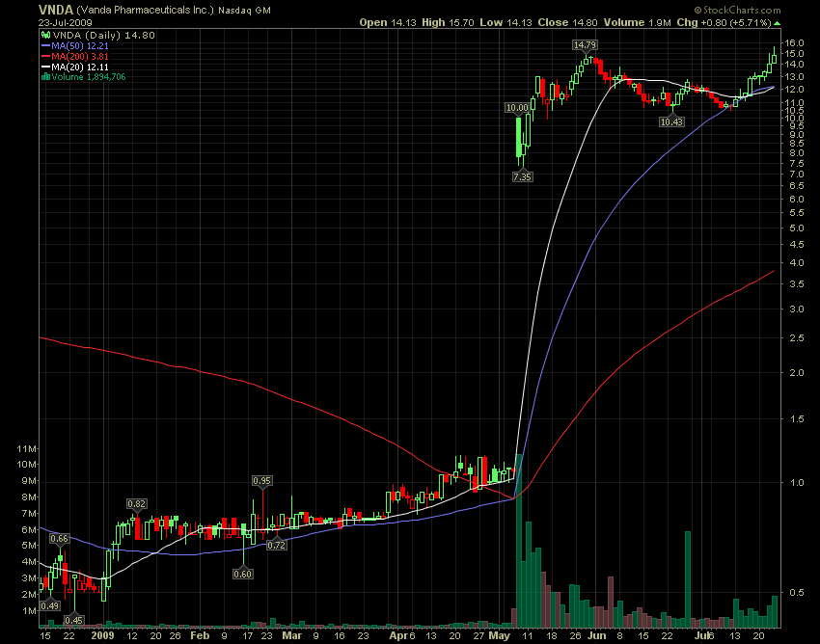Click the 0.60 low price label
This screenshot has height=644, width=820.
pos(243,574)
